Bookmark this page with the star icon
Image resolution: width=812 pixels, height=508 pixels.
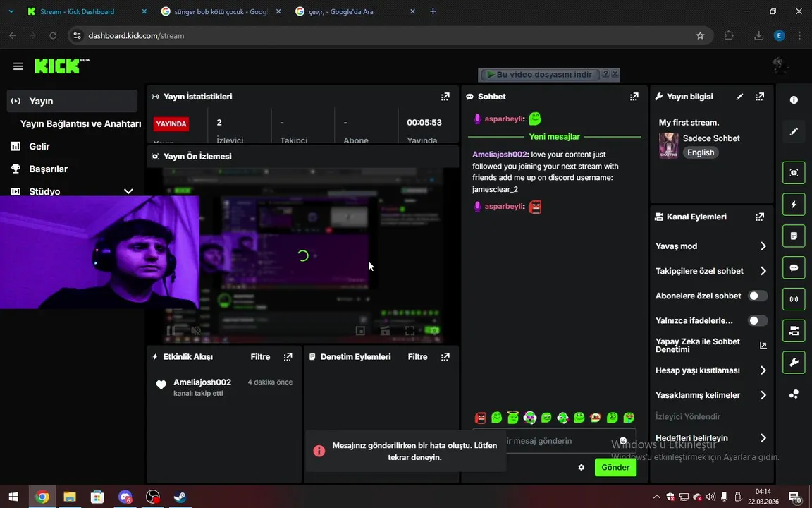(x=700, y=36)
